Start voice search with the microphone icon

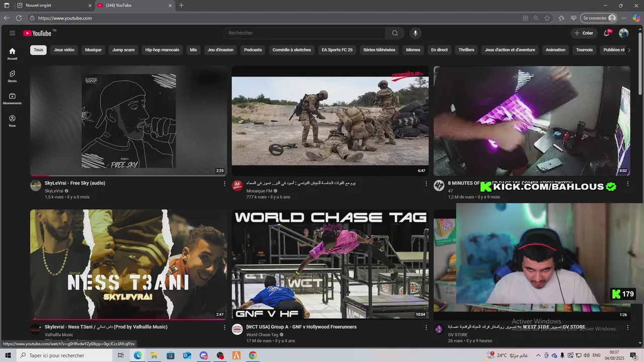[x=415, y=33]
